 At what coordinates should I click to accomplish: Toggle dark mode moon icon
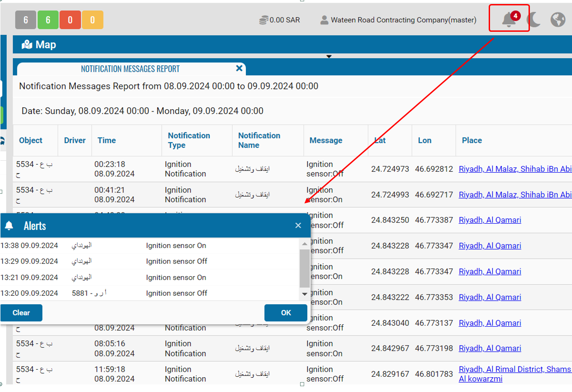click(533, 20)
